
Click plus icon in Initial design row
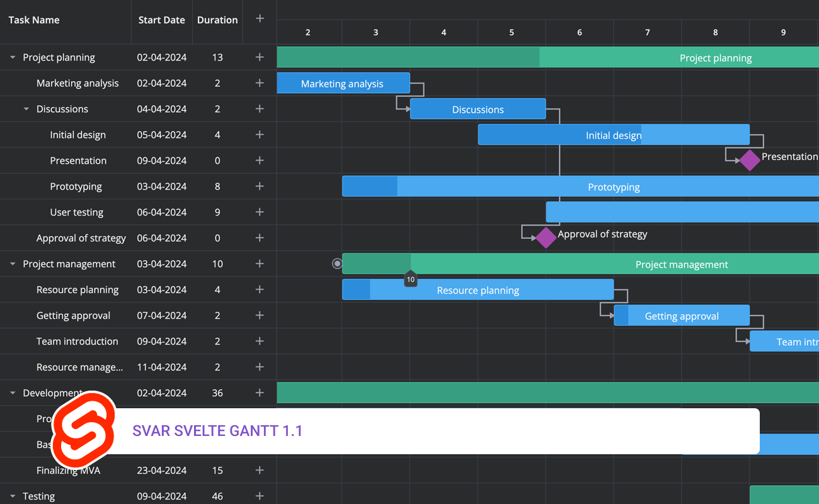pyautogui.click(x=260, y=135)
